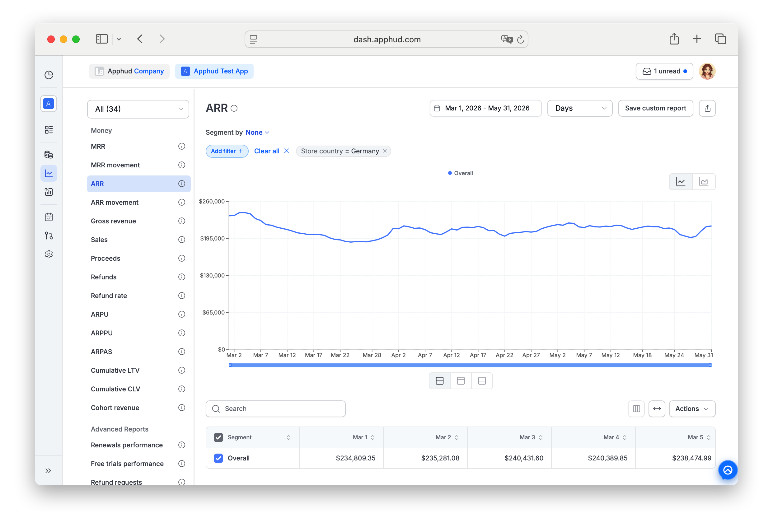Open the user avatar profile menu
Screen dimensions: 773x532
(x=707, y=71)
